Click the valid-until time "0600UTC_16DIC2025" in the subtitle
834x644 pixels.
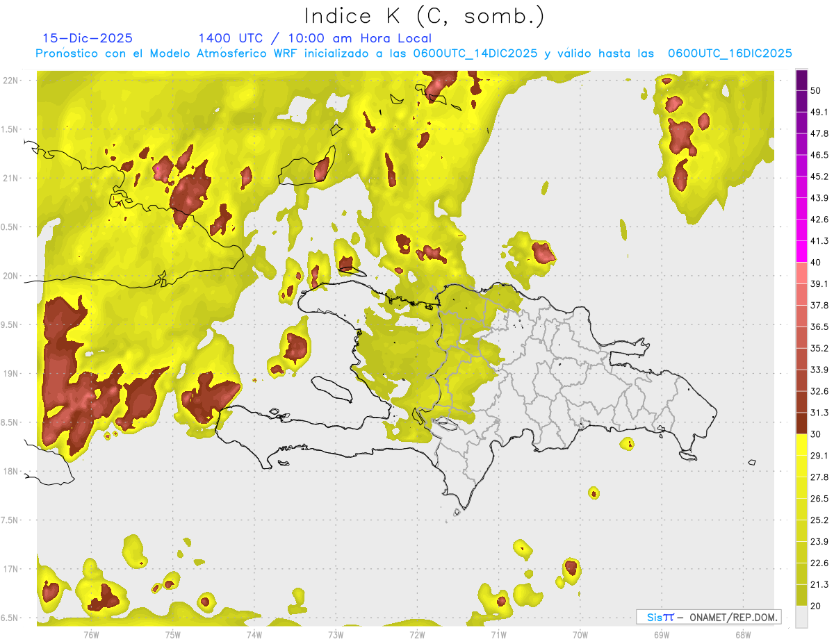730,53
